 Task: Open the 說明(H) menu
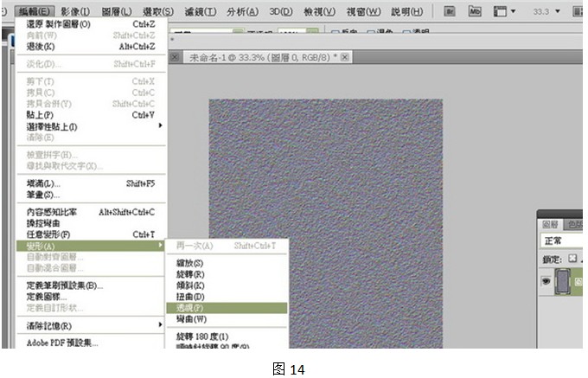coord(407,11)
